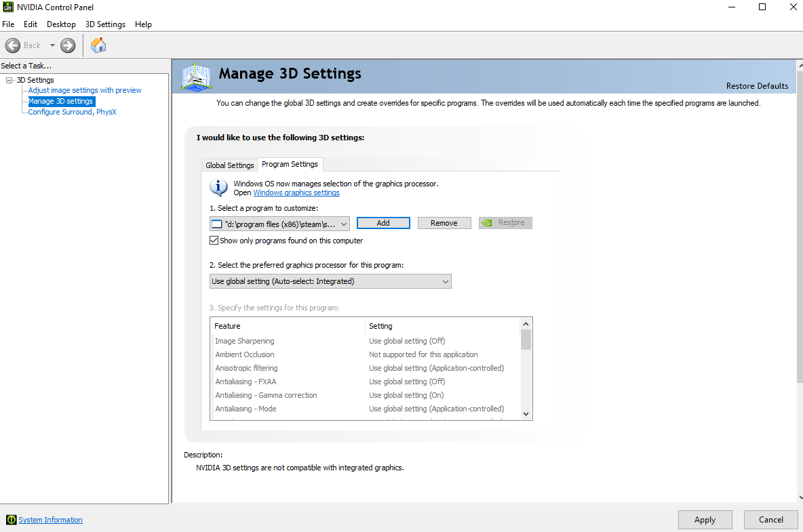
Task: Open the preferred graphics processor dropdown
Action: (x=445, y=281)
